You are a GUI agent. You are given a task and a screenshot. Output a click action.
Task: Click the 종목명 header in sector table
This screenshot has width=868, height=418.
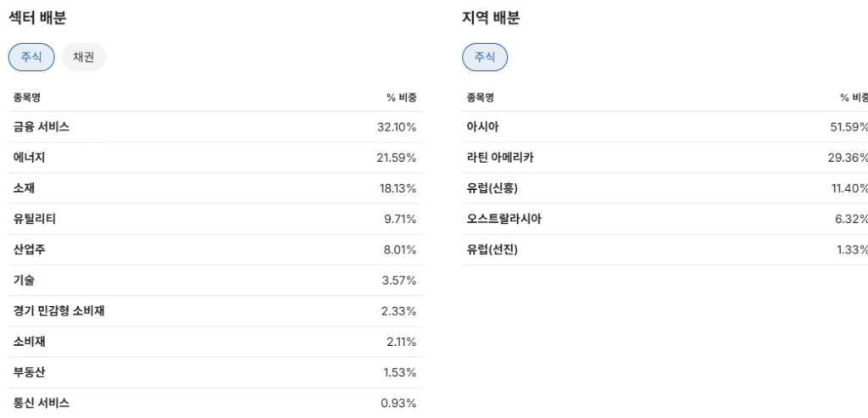click(26, 98)
